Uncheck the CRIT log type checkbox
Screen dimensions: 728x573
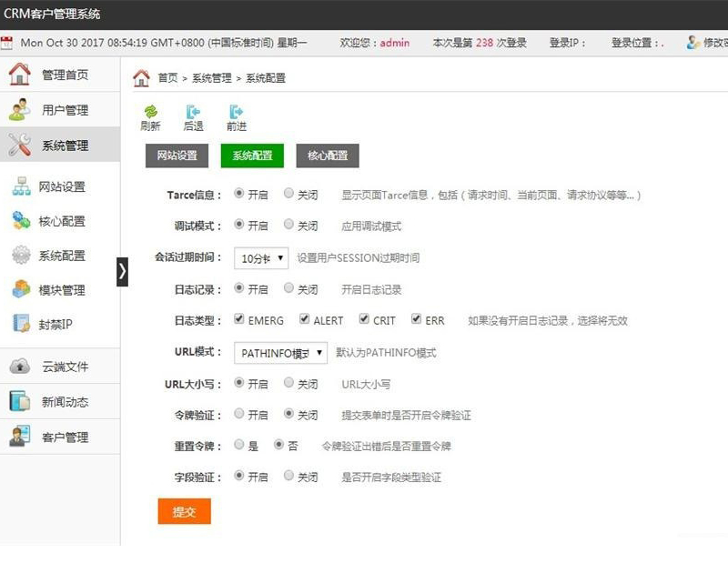tap(364, 319)
